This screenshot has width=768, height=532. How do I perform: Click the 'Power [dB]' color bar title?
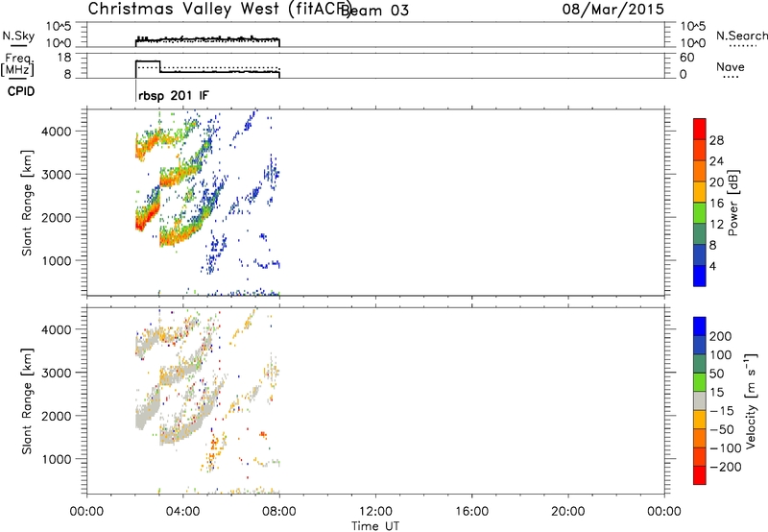(733, 203)
